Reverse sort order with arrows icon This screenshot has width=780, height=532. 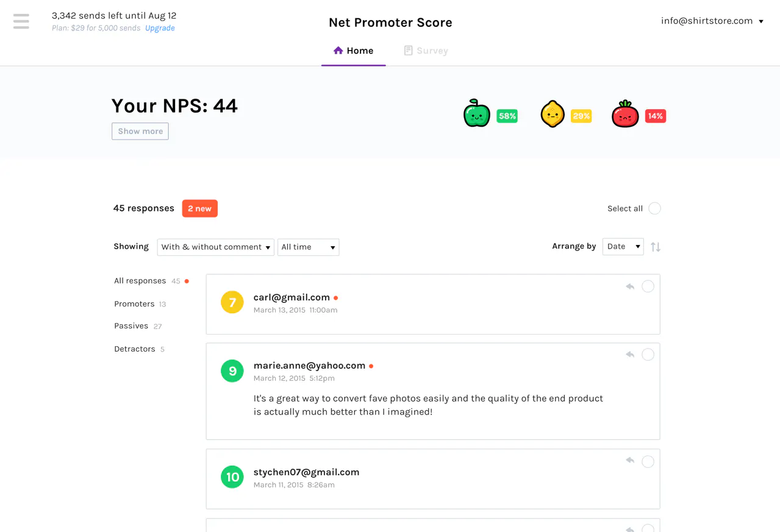(656, 247)
